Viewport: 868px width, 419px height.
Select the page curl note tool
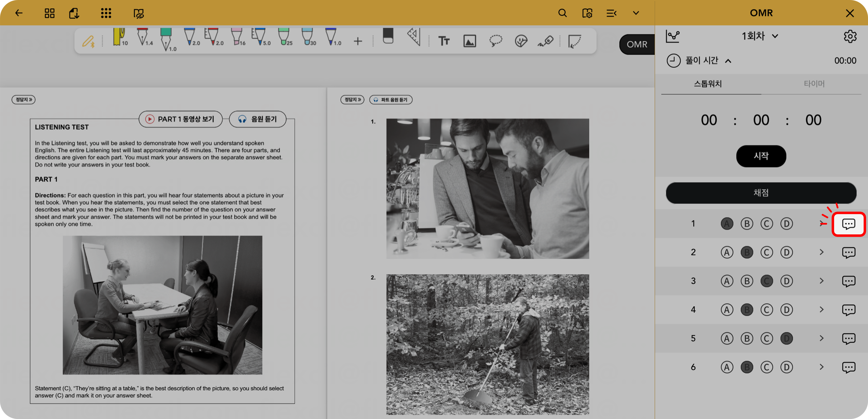tap(575, 41)
